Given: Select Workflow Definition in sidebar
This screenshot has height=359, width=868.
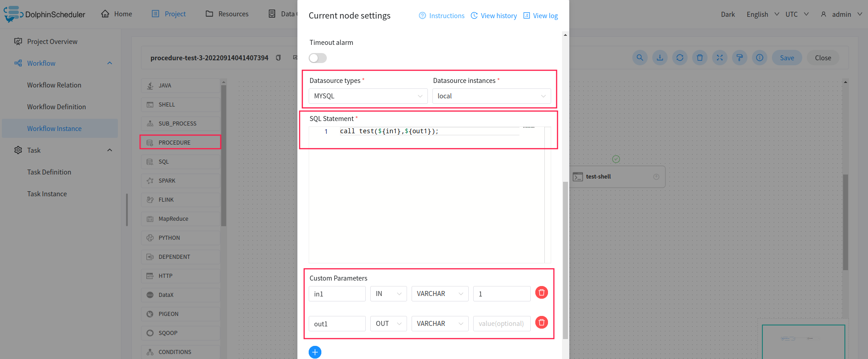Looking at the screenshot, I should coord(56,107).
